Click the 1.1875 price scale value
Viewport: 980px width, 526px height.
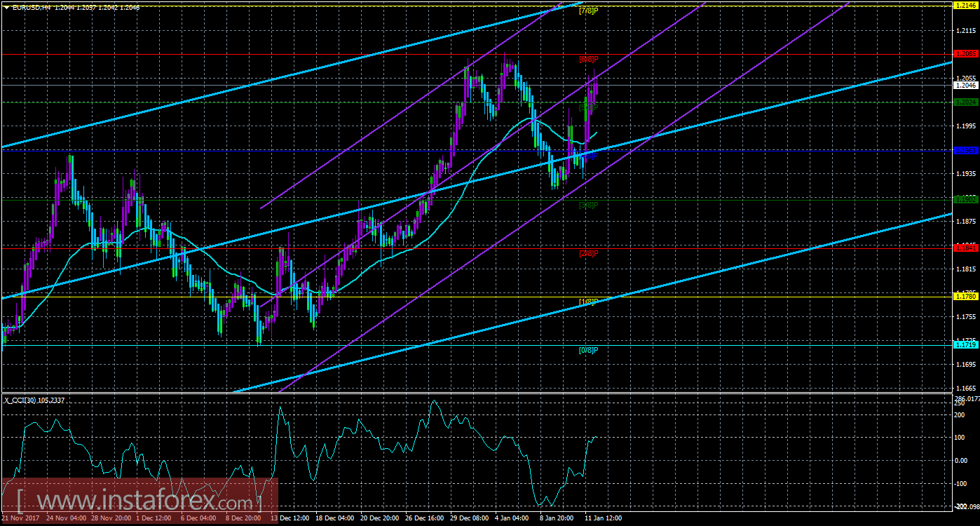(966, 222)
